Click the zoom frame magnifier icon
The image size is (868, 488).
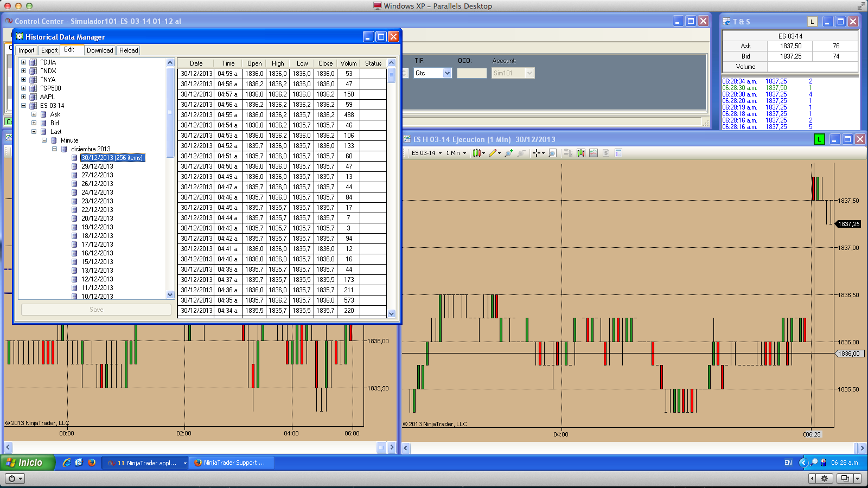552,153
